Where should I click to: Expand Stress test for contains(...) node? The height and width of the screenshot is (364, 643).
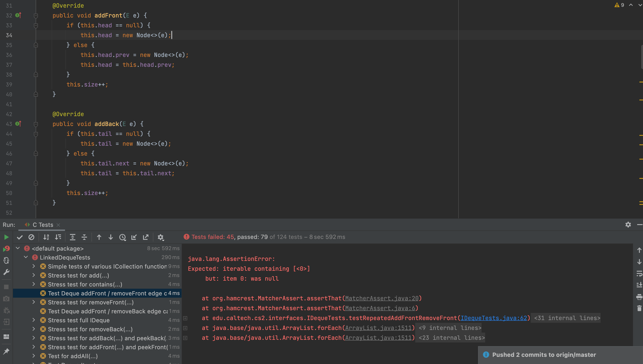coord(34,284)
